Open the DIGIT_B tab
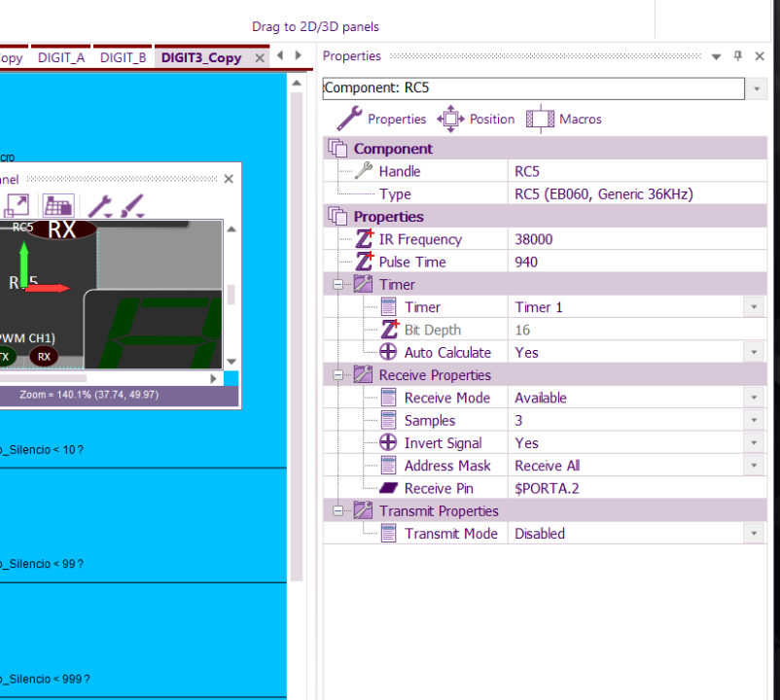 (123, 57)
